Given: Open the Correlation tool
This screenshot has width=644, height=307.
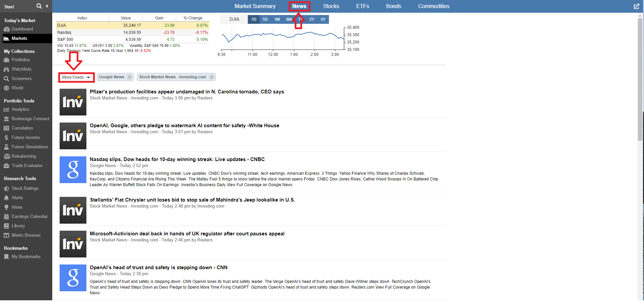Looking at the screenshot, I should coord(22,128).
